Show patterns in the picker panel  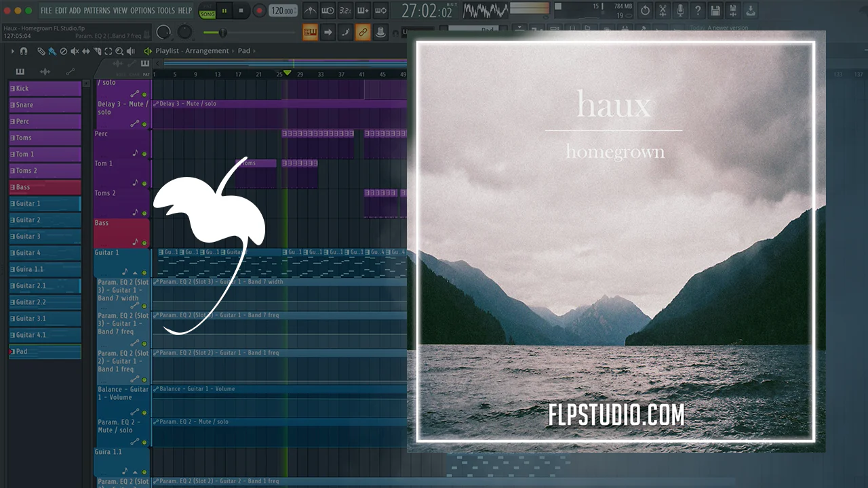20,71
